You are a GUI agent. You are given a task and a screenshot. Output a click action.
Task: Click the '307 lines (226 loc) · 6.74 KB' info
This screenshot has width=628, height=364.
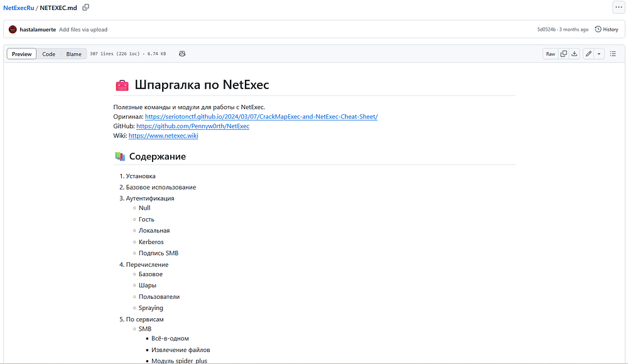click(127, 54)
